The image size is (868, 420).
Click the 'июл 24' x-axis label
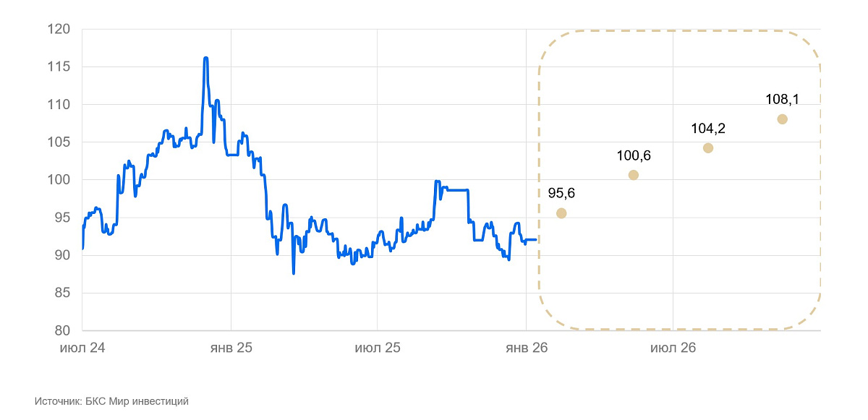(82, 348)
